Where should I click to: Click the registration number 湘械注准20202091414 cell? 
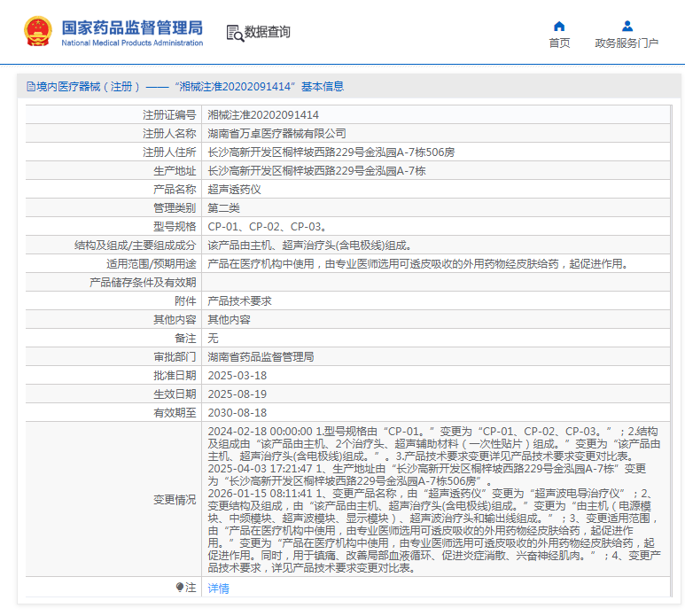tap(263, 115)
